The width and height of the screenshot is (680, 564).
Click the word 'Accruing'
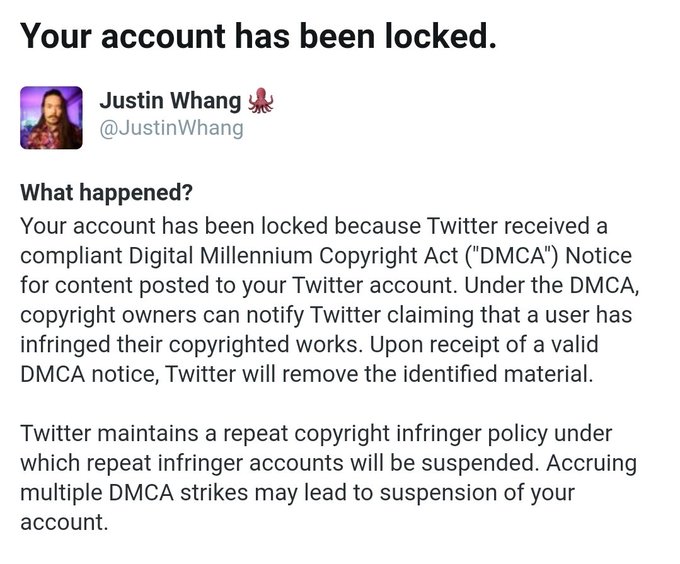click(592, 463)
